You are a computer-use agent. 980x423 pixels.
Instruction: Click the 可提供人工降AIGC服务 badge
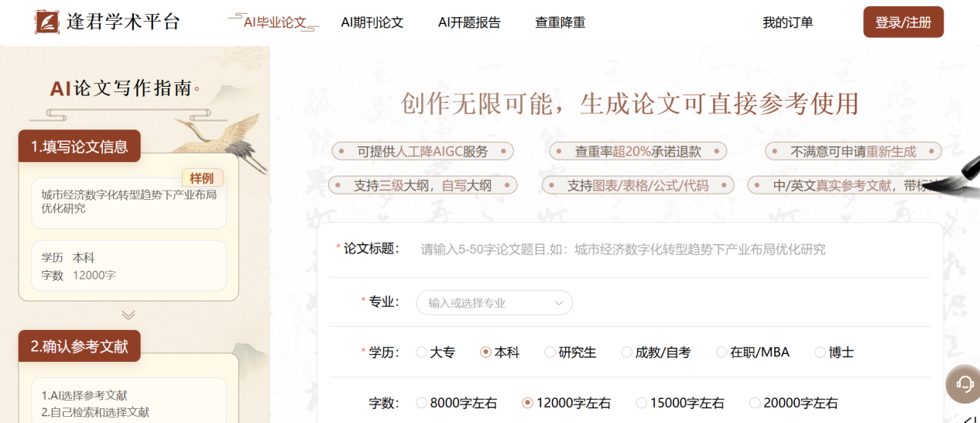tap(423, 152)
